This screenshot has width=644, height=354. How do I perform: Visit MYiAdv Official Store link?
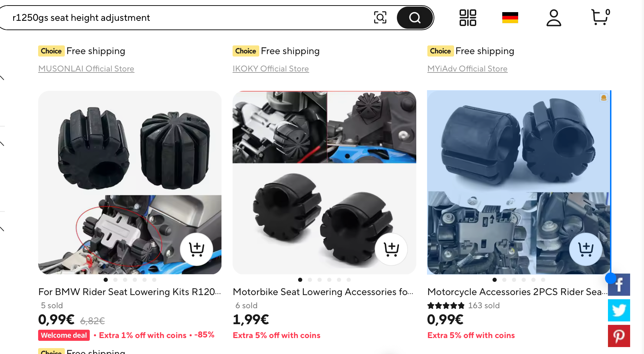point(467,69)
